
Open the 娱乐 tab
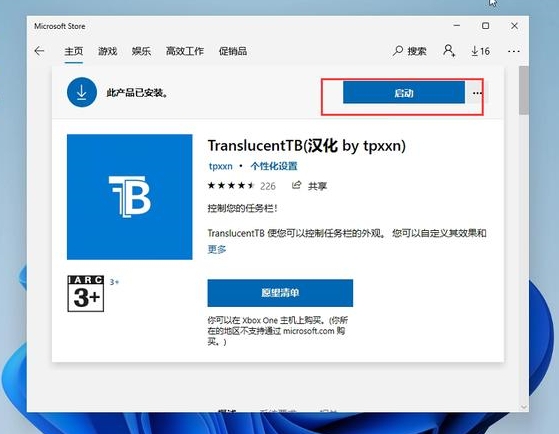141,51
